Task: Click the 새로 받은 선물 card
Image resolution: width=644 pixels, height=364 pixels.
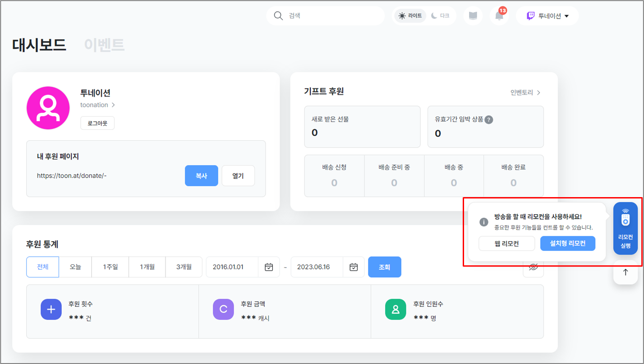Action: click(x=363, y=127)
